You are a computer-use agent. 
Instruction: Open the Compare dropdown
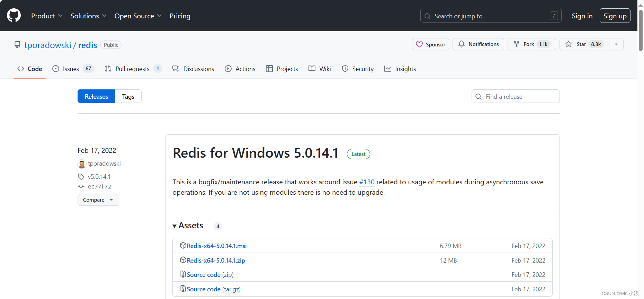click(98, 200)
